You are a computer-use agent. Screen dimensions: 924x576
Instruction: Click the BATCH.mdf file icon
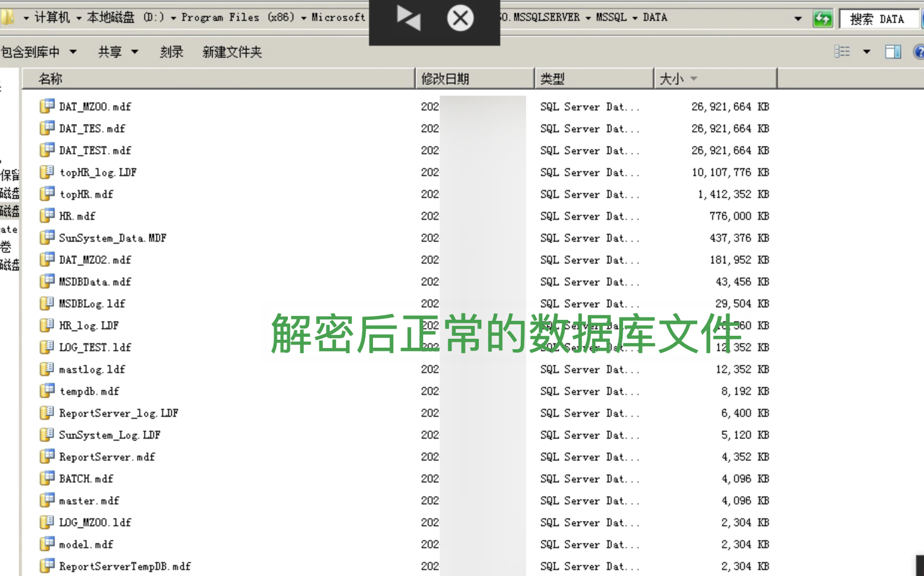pos(47,478)
